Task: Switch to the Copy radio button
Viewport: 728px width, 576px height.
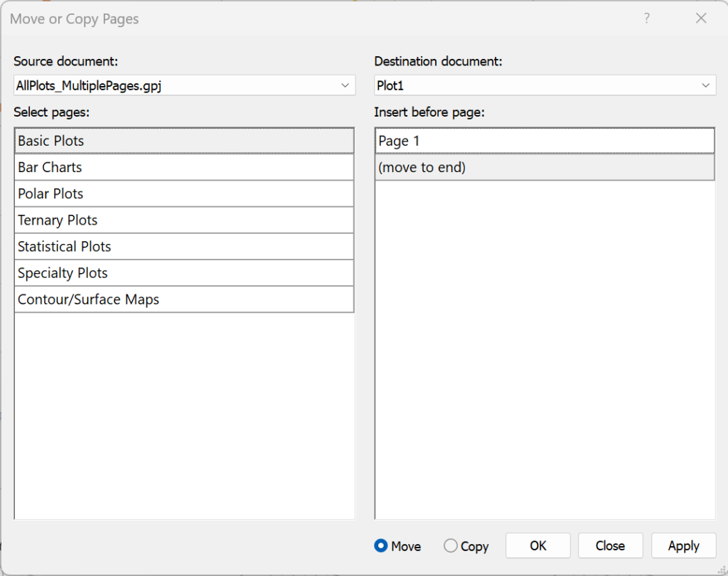Action: pos(451,546)
